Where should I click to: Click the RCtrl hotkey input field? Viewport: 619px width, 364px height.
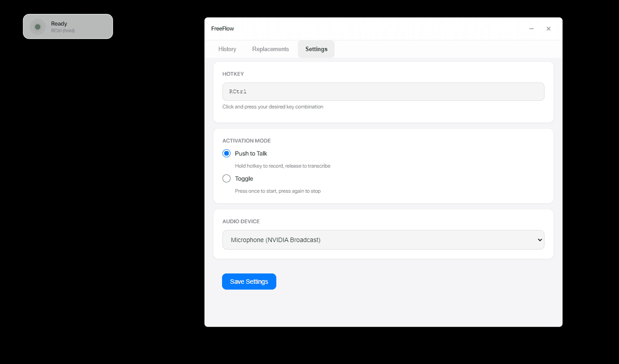click(x=383, y=91)
